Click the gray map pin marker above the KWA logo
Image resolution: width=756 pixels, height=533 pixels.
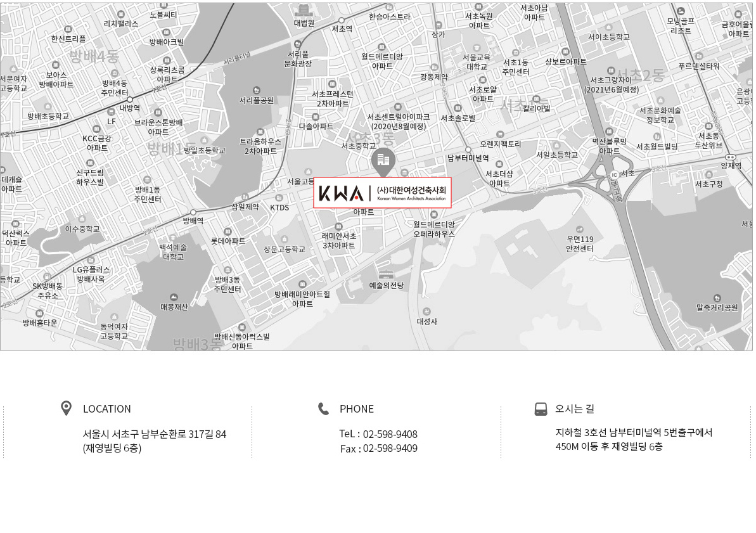pos(383,161)
